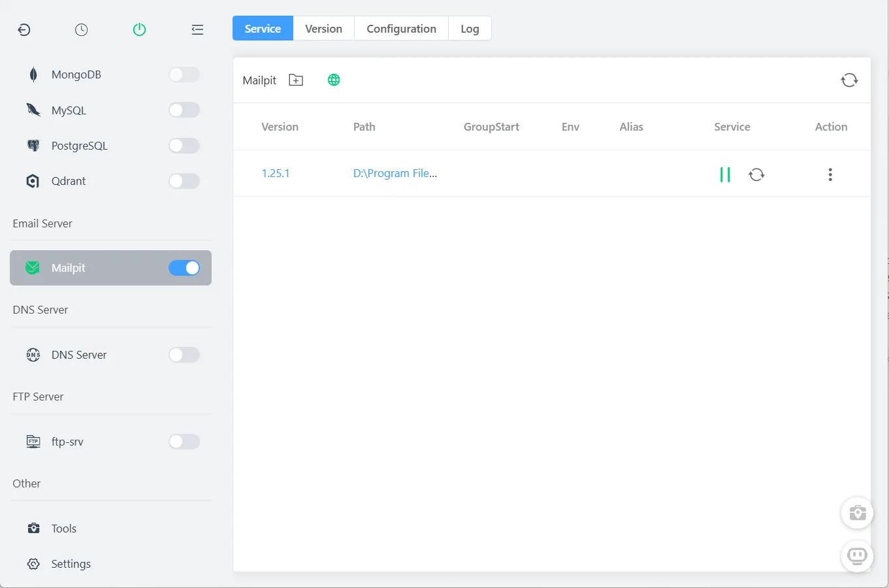Click the 1.25.1 version link
Viewport: 889px width, 588px height.
pos(275,173)
